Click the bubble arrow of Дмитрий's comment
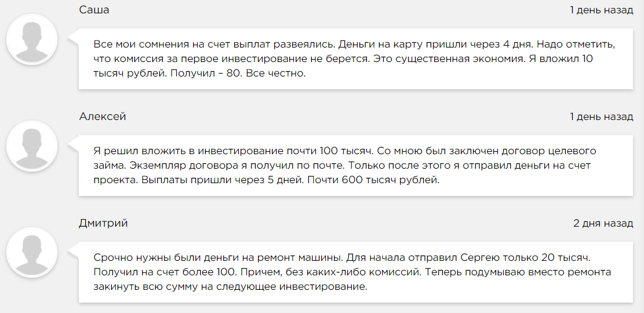This screenshot has width=644, height=313. [74, 253]
